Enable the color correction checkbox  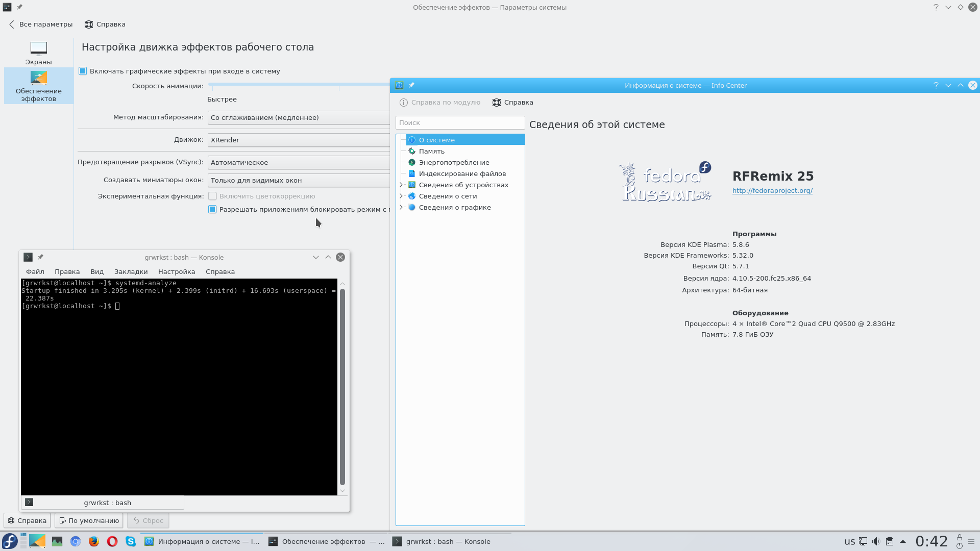tap(212, 196)
